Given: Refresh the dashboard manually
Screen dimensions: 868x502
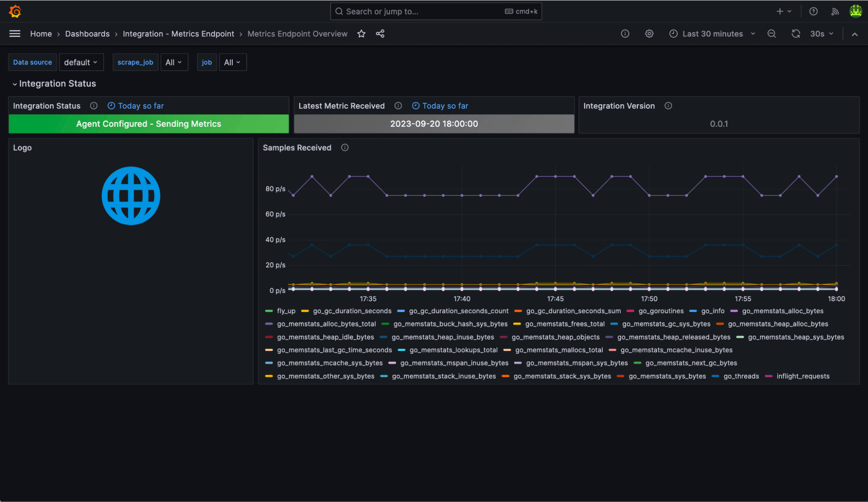Looking at the screenshot, I should pos(795,33).
